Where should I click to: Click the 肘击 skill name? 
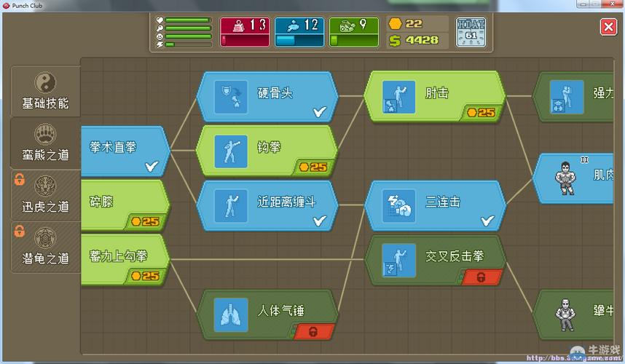click(x=437, y=93)
